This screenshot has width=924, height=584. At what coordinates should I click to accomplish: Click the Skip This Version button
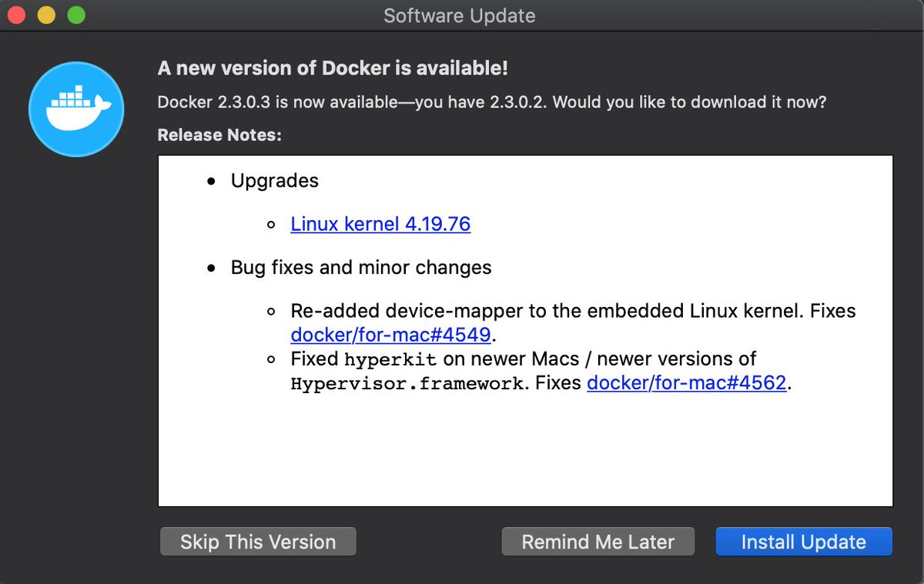(258, 542)
